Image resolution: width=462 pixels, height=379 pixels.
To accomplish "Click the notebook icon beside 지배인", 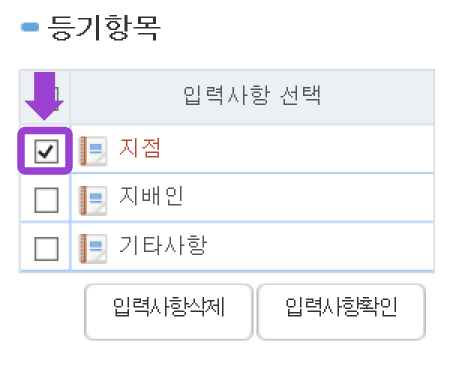I will coord(93,200).
